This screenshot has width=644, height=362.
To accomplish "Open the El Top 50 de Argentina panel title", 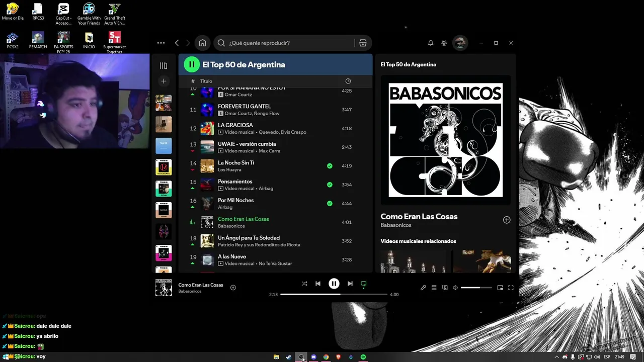I will tap(409, 64).
